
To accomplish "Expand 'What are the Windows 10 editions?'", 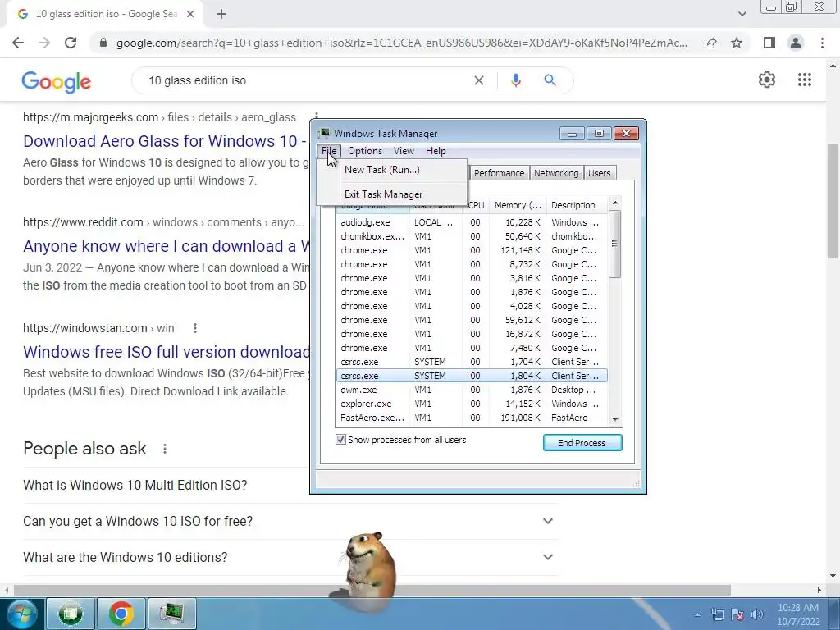I will click(290, 557).
